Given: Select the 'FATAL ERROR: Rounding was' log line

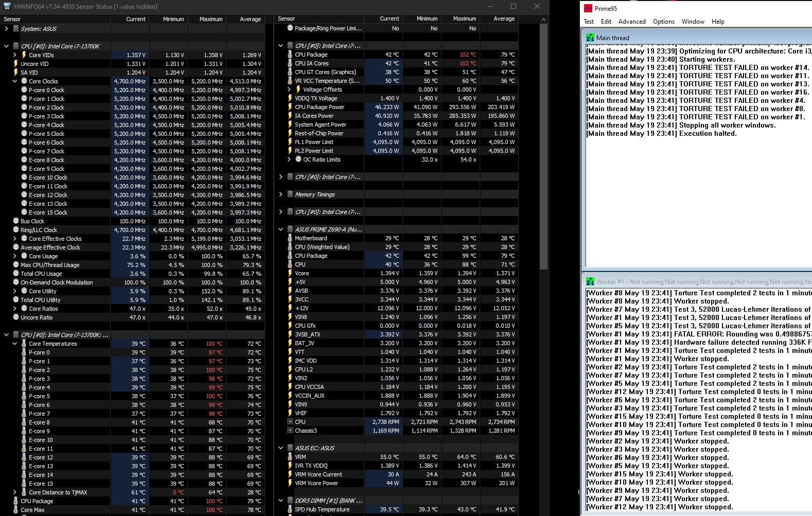Looking at the screenshot, I should tap(699, 334).
